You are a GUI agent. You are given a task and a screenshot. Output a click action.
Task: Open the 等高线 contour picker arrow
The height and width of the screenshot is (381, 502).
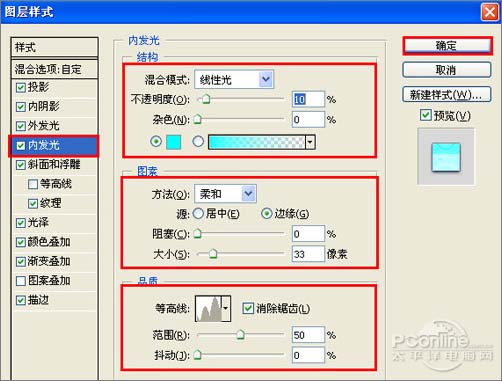[226, 308]
